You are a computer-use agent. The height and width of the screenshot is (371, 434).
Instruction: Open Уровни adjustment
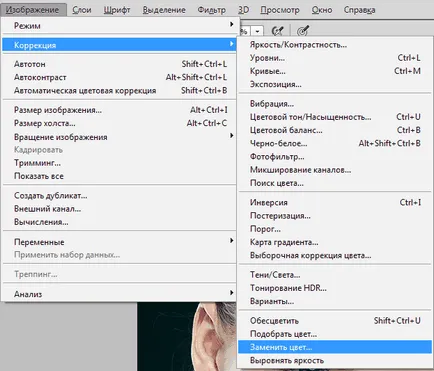[335, 58]
